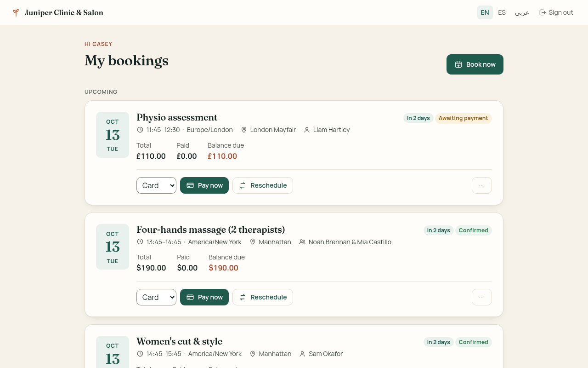Click the two-people icon beside Noah Brennan
588x368 pixels.
(x=302, y=242)
